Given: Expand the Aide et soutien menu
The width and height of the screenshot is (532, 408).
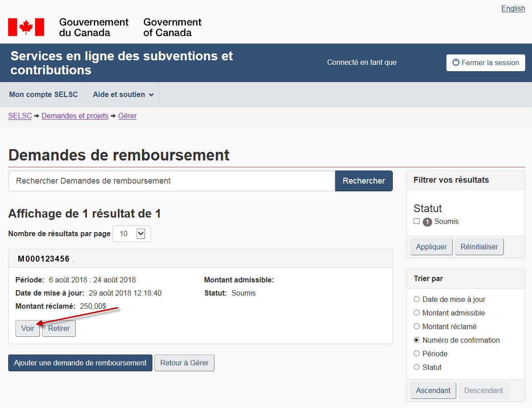Looking at the screenshot, I should [122, 95].
